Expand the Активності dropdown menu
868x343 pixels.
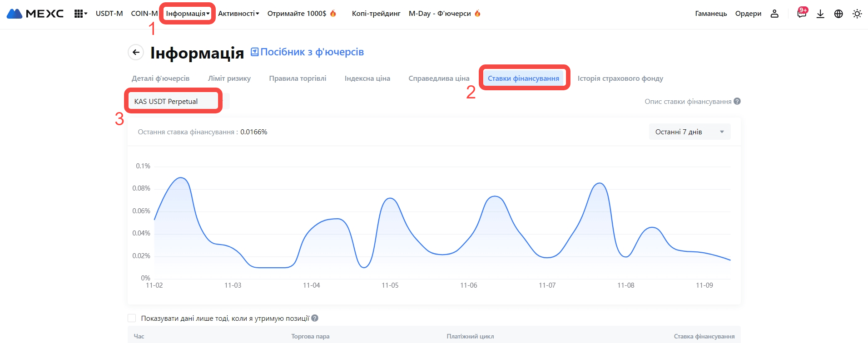click(238, 14)
